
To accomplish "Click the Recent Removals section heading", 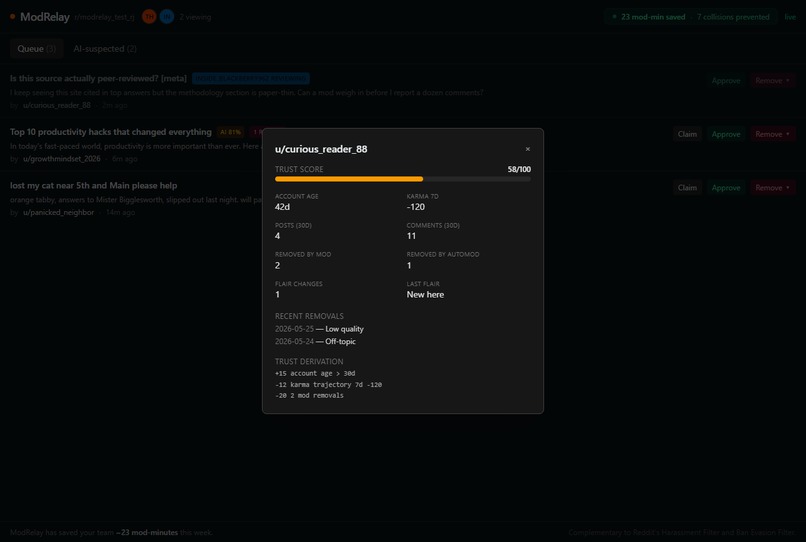I will (309, 316).
